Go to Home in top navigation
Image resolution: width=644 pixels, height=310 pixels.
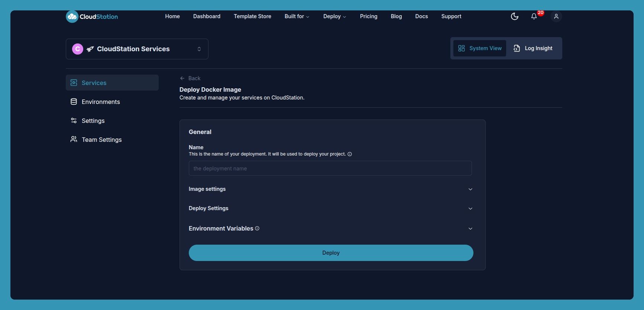(x=172, y=16)
